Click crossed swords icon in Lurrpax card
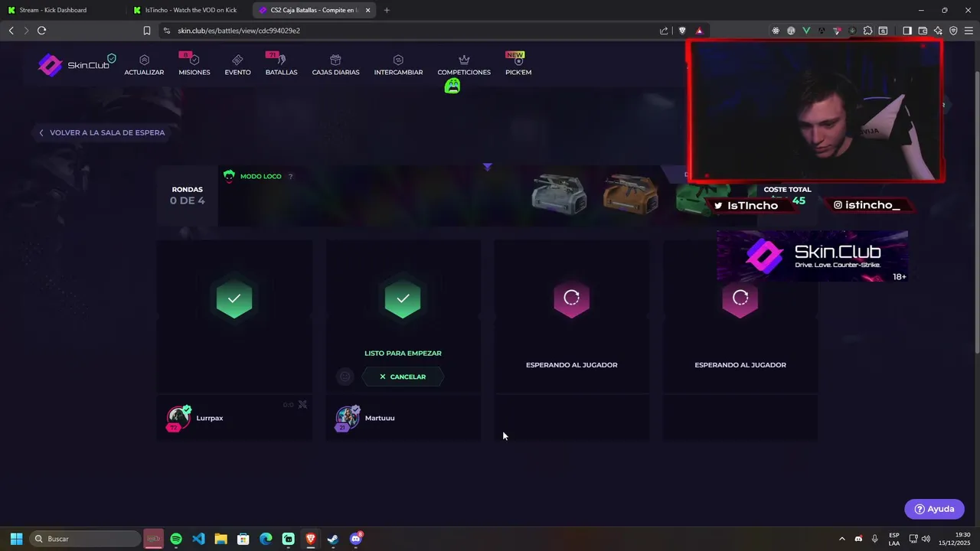980x551 pixels. [x=302, y=404]
